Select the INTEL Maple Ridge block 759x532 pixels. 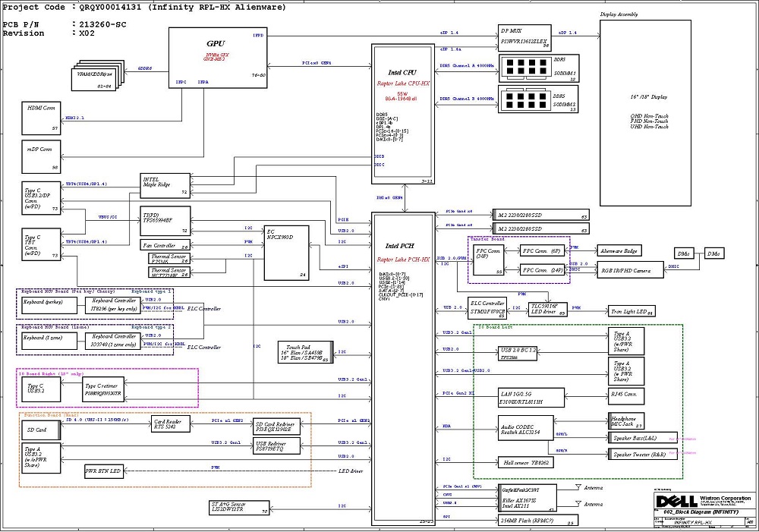(165, 185)
